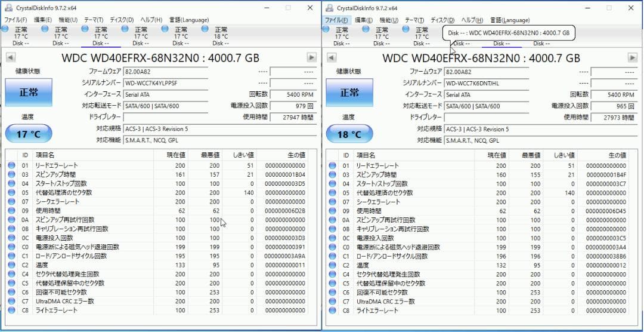
Task: Click status circle for row 09 使用時間 in left window
Action: tap(11, 211)
